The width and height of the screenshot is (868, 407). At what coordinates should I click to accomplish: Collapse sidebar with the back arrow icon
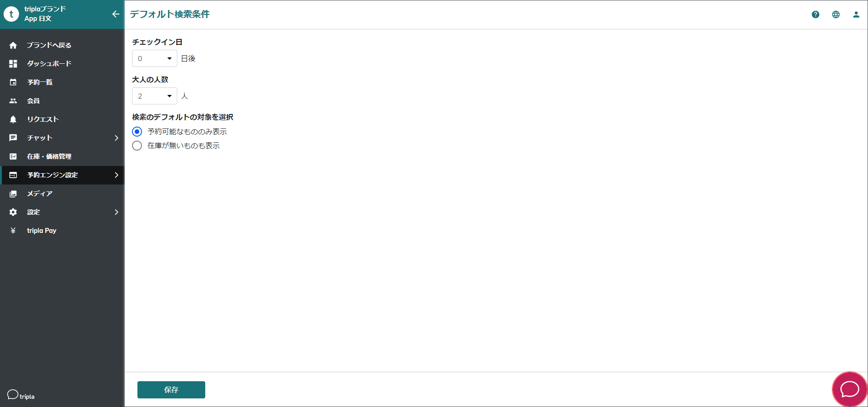click(x=116, y=14)
